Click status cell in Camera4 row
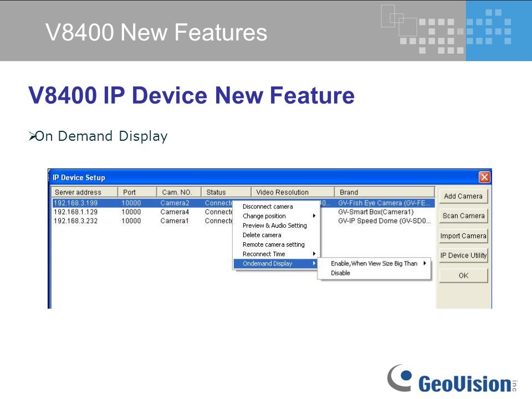532x399 pixels. [218, 212]
